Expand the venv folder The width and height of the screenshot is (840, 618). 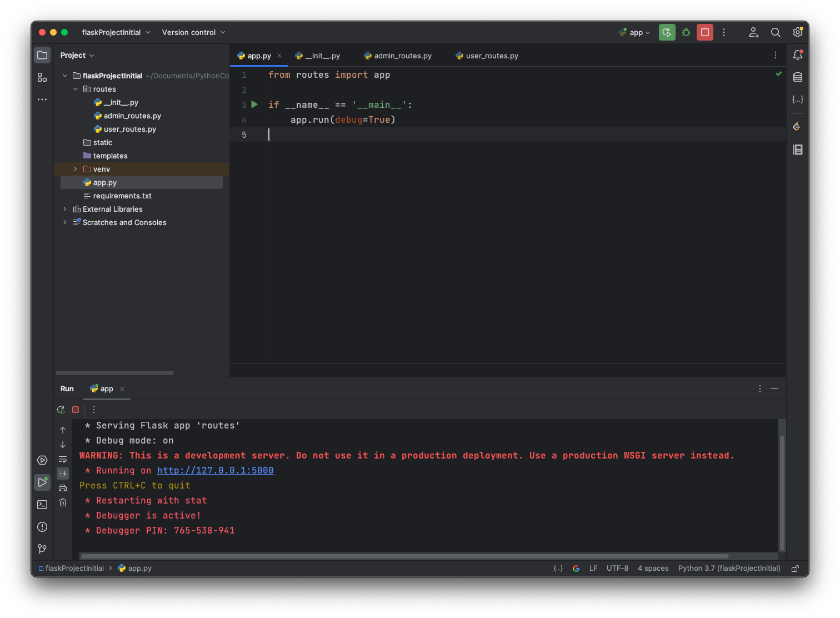76,169
